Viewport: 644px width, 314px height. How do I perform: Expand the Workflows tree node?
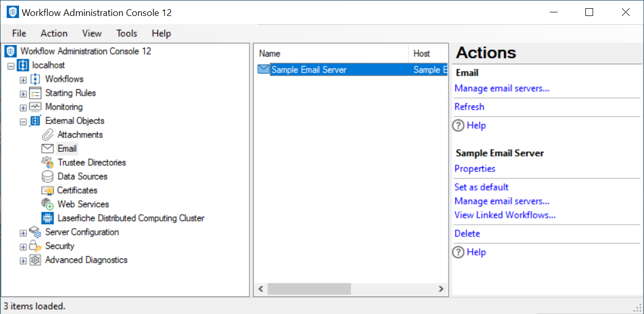click(23, 80)
